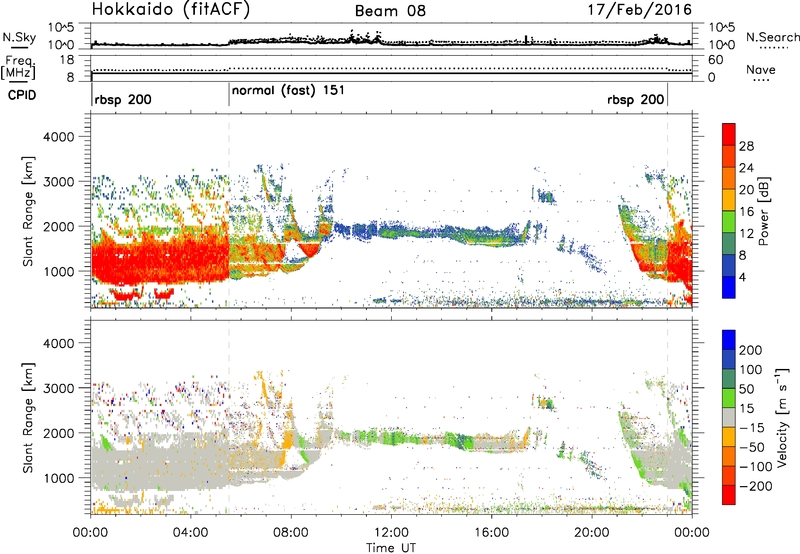Pick Velocity bar segment between 50 and 100
Image resolution: width=800 pixels, height=554 pixels.
click(x=729, y=379)
